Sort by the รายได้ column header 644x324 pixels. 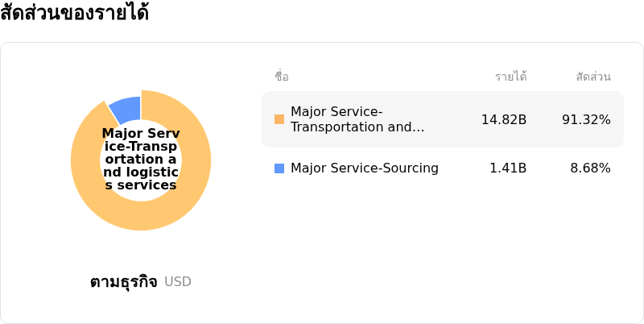510,77
